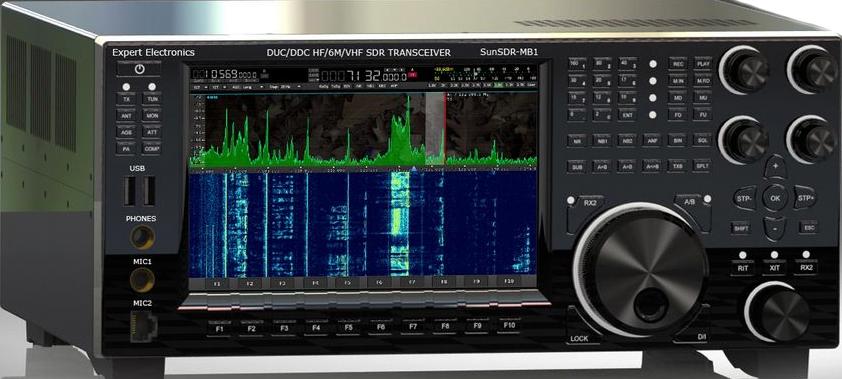Viewport: 842px width, 379px height.
Task: Click the FU button
Action: pyautogui.click(x=702, y=114)
